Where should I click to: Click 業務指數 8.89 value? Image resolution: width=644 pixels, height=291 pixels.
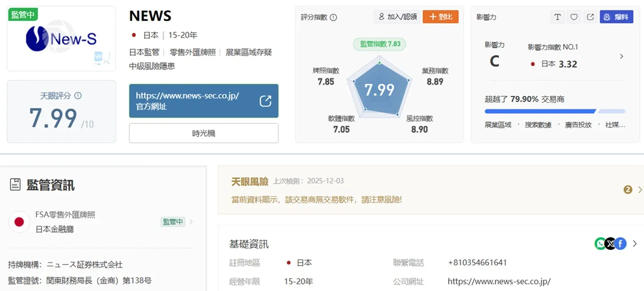[x=435, y=81]
